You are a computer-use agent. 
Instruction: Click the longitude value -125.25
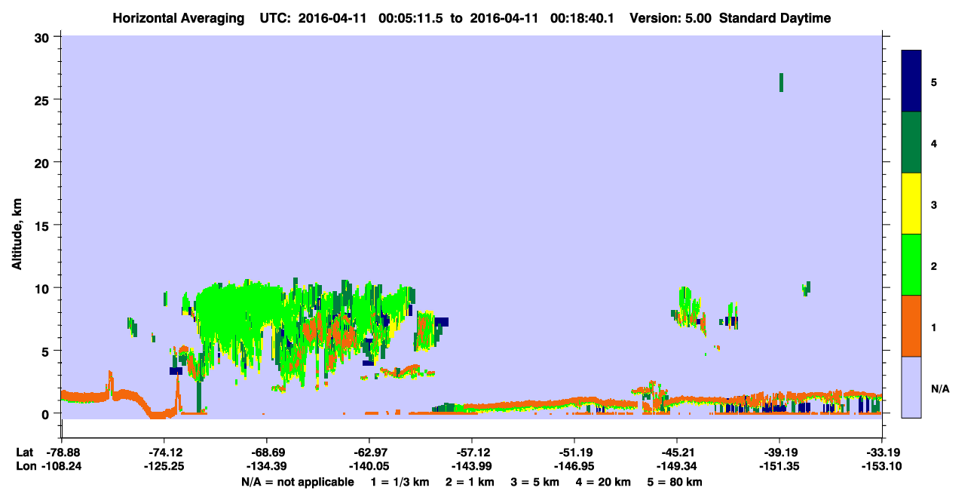[164, 466]
